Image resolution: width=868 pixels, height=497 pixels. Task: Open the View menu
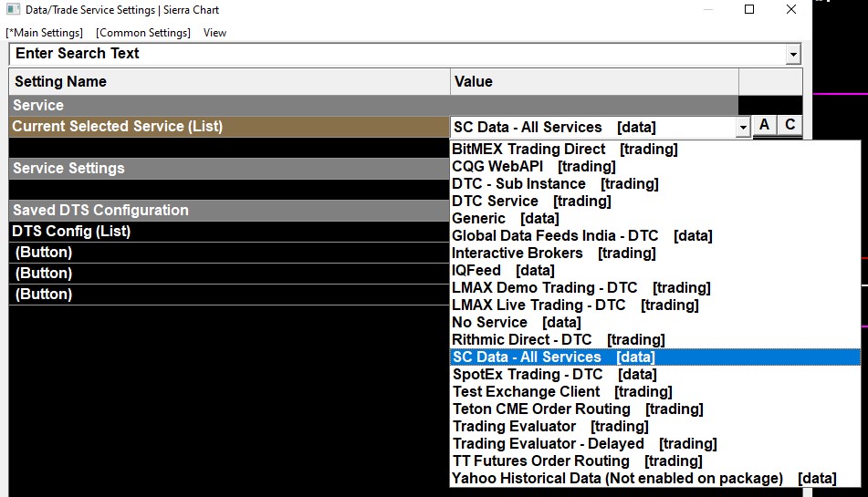pyautogui.click(x=214, y=33)
